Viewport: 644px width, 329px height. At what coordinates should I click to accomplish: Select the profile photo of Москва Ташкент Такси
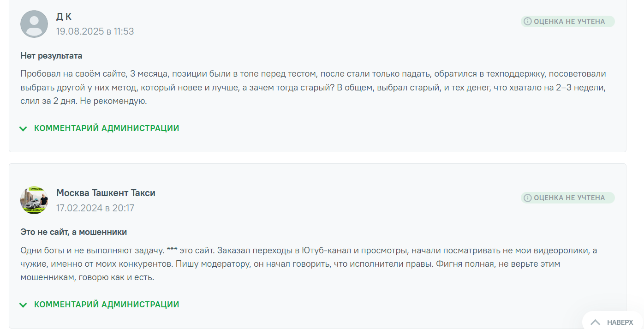[x=34, y=200]
